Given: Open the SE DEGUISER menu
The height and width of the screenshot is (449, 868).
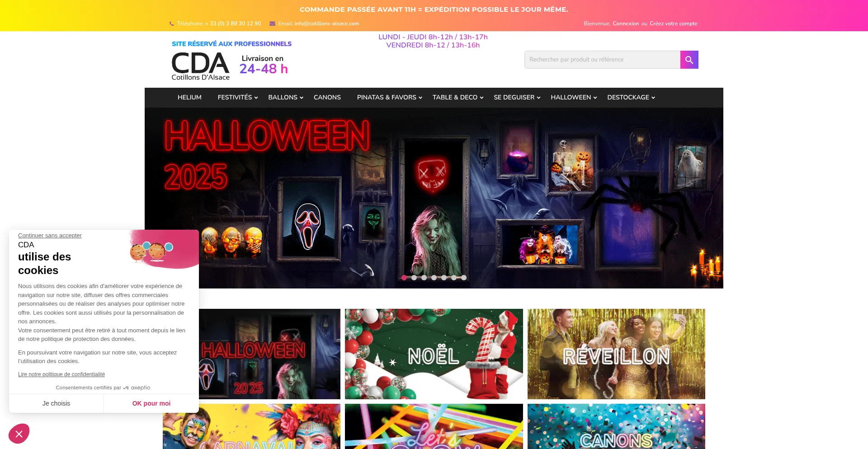Looking at the screenshot, I should 514,97.
